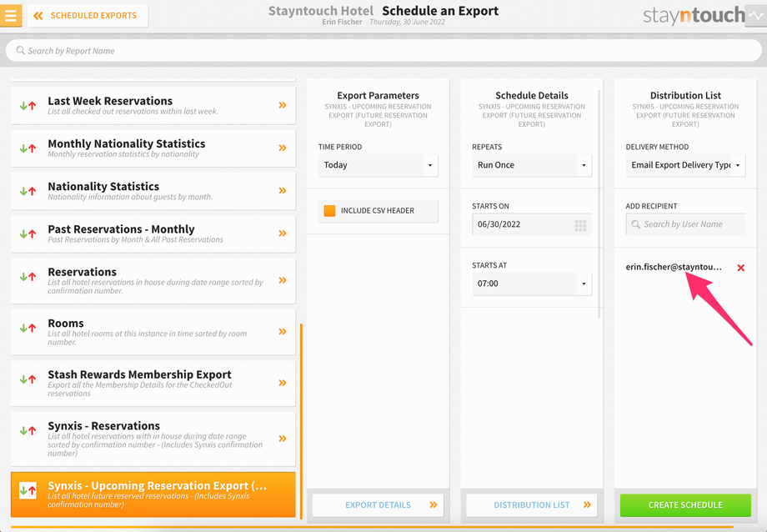This screenshot has height=532, width=767.
Task: Select the Last Week Reservations report title
Action: pos(110,101)
